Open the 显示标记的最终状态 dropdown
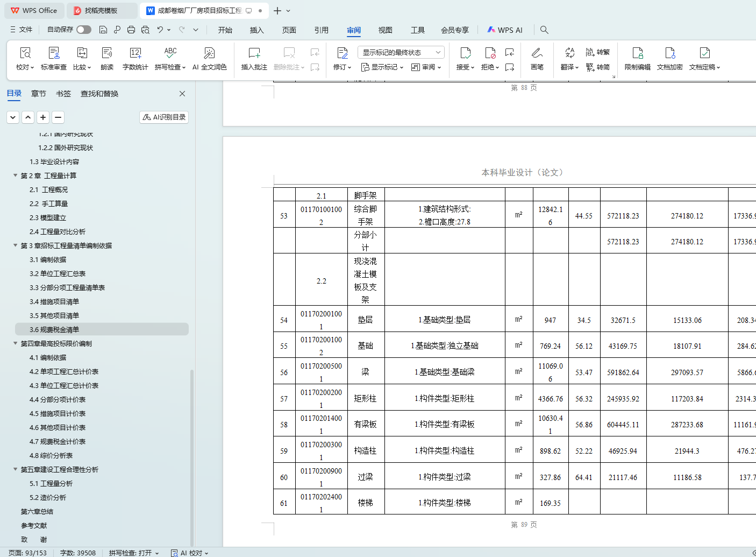 401,52
